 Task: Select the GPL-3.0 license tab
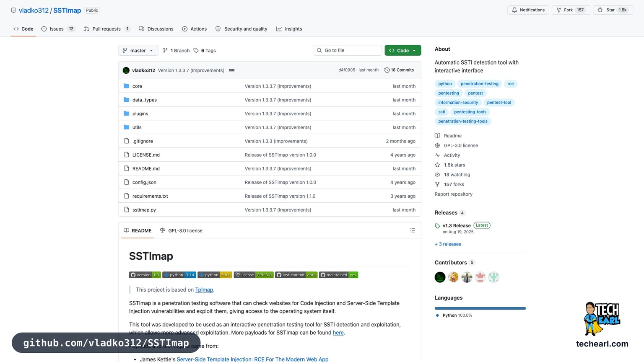[x=181, y=230]
